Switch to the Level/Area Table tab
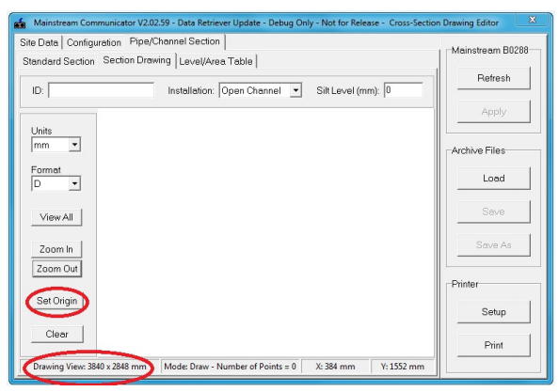 tap(216, 61)
